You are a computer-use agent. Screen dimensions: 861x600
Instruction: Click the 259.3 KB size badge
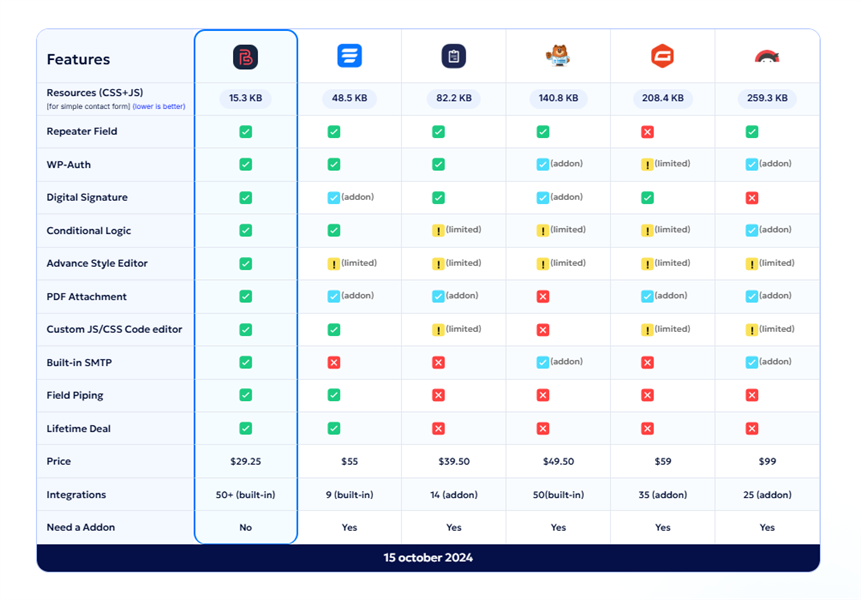pyautogui.click(x=767, y=99)
